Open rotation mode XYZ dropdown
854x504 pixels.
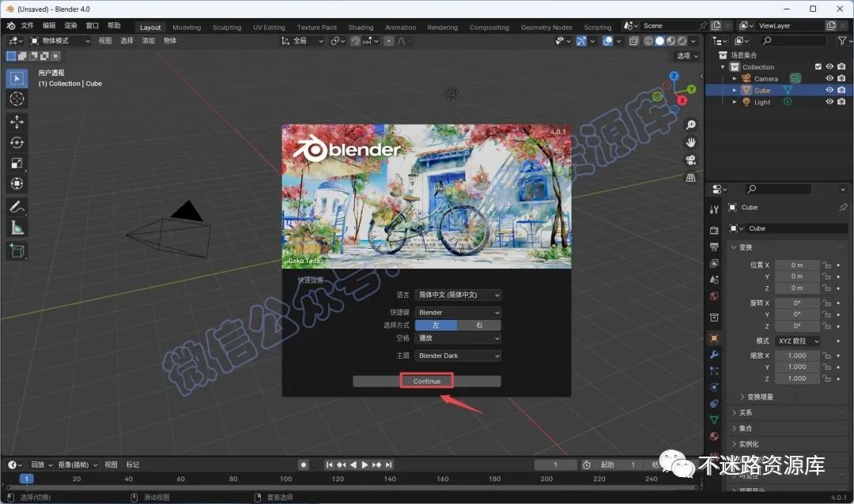797,341
